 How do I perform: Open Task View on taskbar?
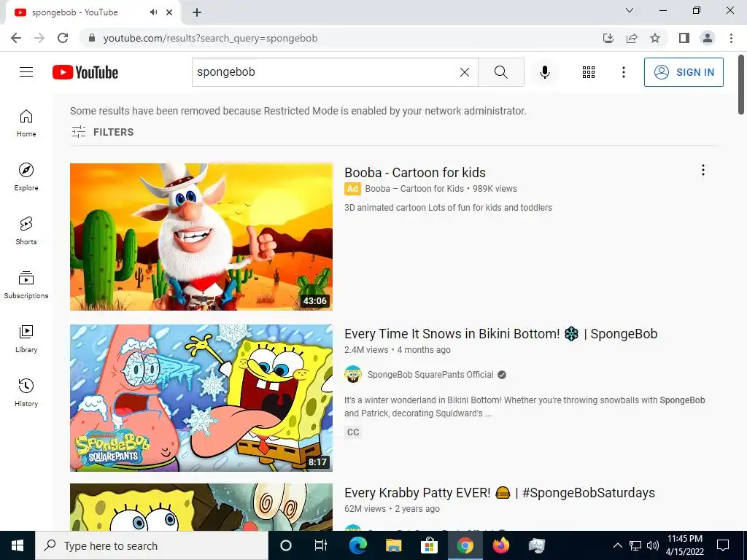click(x=321, y=545)
